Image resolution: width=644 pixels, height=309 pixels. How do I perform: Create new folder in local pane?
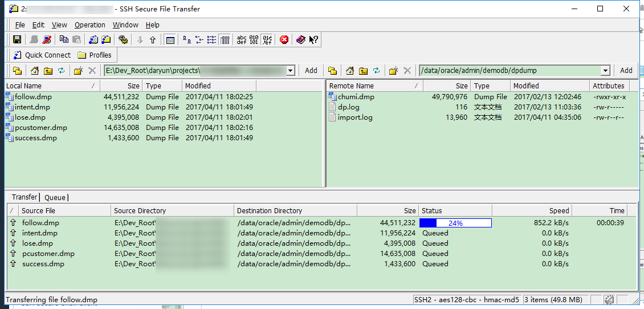point(79,71)
